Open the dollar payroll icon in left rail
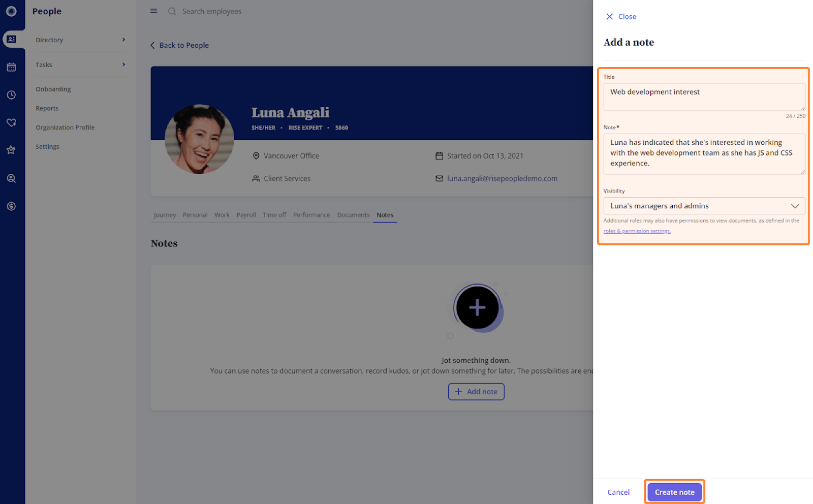 coord(11,206)
